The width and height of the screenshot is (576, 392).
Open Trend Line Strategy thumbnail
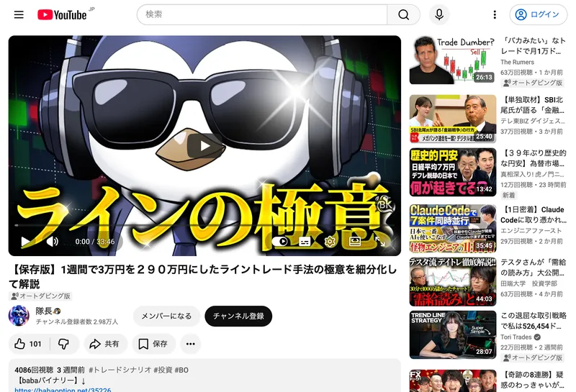[453, 334]
